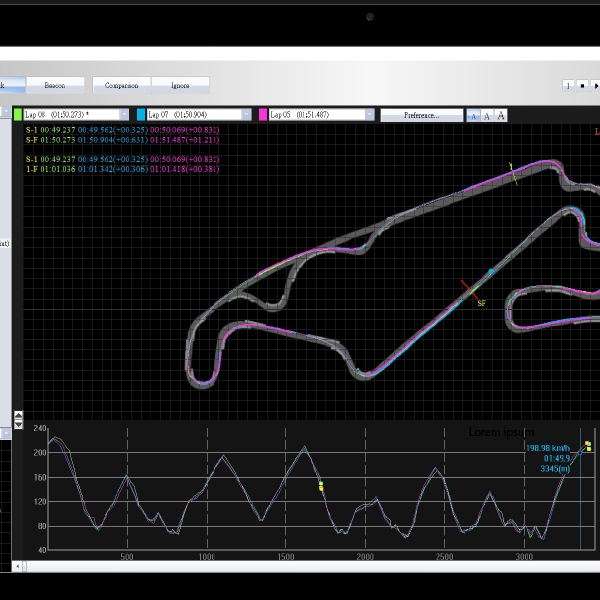The height and width of the screenshot is (600, 600).
Task: Switch to the Beacon tab
Action: coord(55,85)
